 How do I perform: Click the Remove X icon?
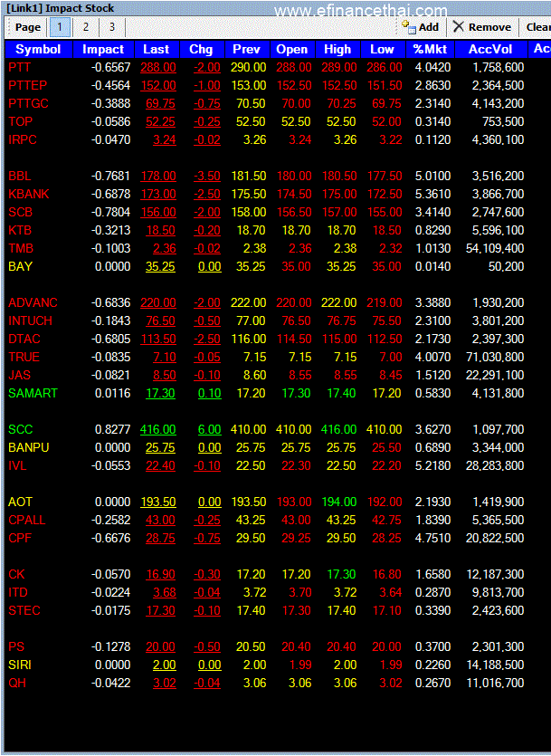[x=459, y=27]
